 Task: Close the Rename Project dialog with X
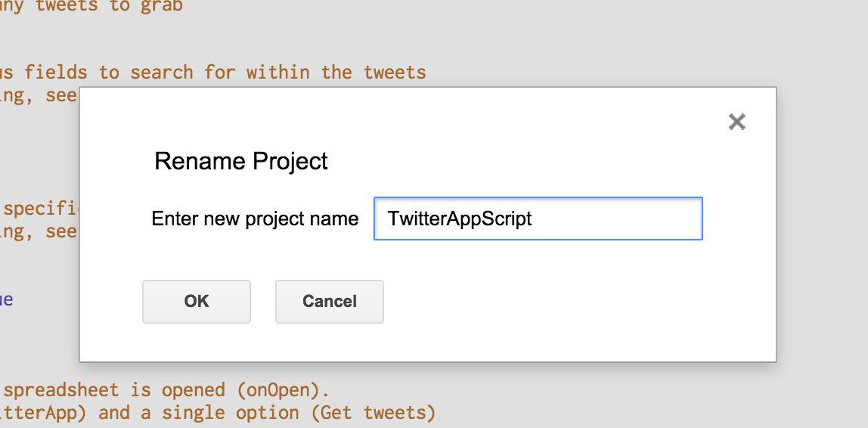point(736,122)
